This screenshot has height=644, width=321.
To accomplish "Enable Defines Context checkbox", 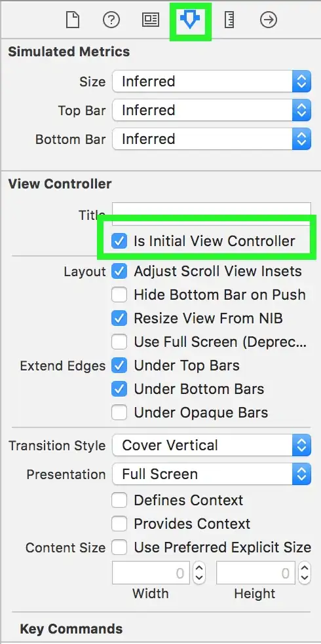I will (119, 500).
